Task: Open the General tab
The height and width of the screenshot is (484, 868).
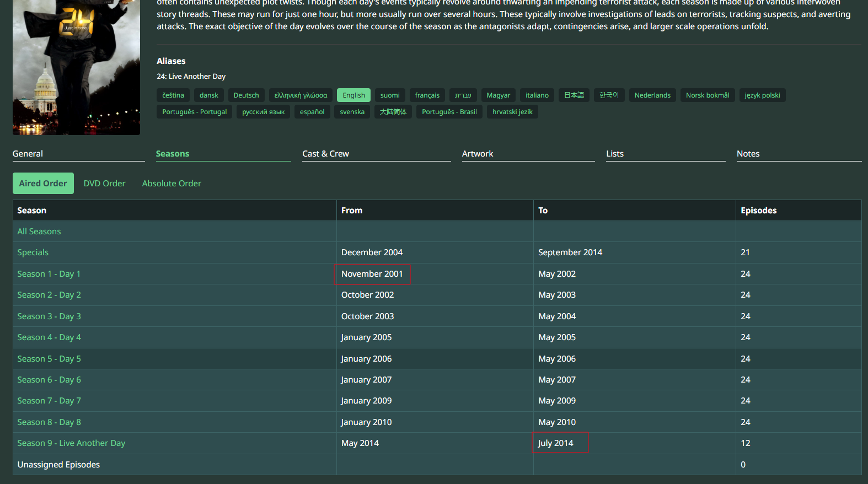Action: click(28, 154)
